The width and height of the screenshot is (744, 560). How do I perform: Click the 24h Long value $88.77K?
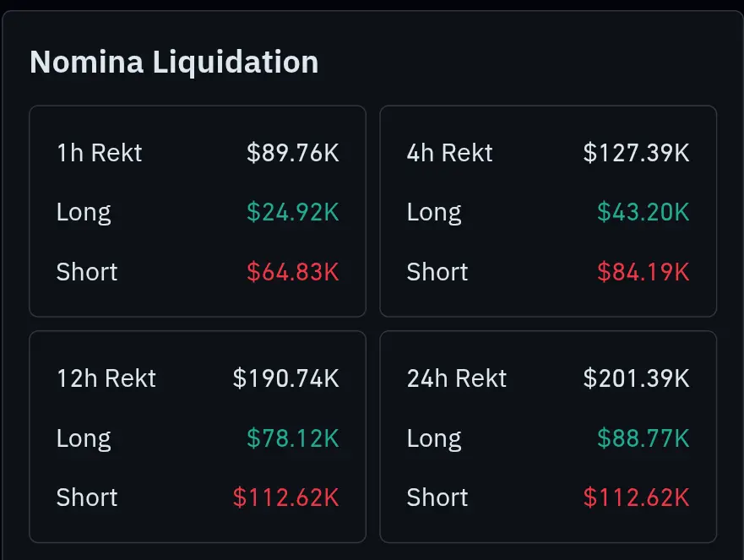tap(643, 438)
